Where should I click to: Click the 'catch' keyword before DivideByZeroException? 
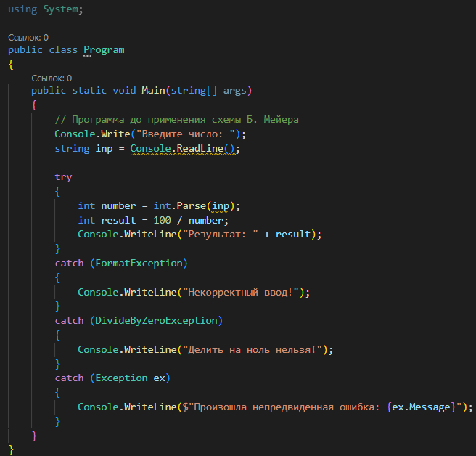click(x=69, y=321)
